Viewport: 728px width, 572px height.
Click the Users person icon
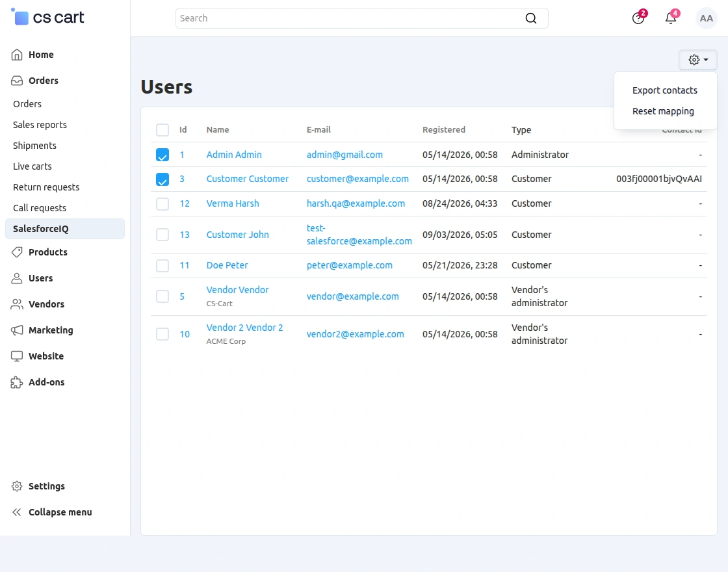(x=17, y=278)
